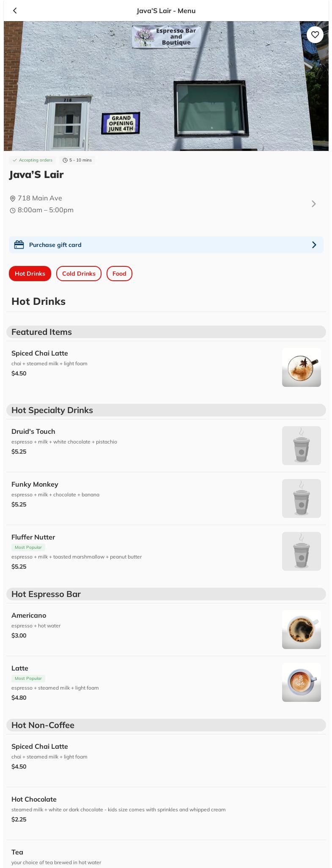Open the Latte art photo
This screenshot has height=868, width=332.
pos(301,682)
